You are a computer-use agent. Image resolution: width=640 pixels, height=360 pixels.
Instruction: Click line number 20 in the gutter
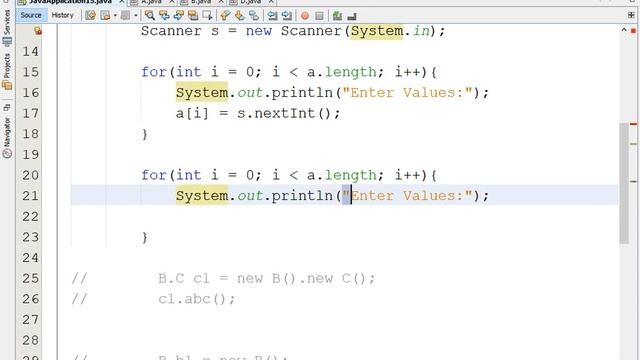coord(30,176)
